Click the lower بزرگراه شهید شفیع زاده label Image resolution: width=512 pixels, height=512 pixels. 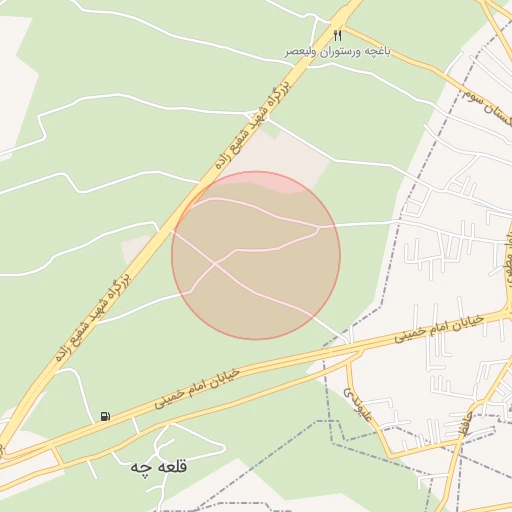click(x=93, y=318)
